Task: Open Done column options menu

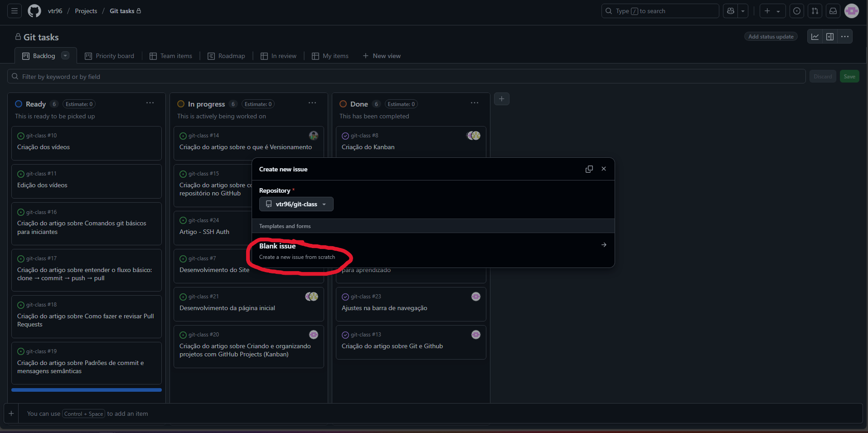Action: point(475,103)
